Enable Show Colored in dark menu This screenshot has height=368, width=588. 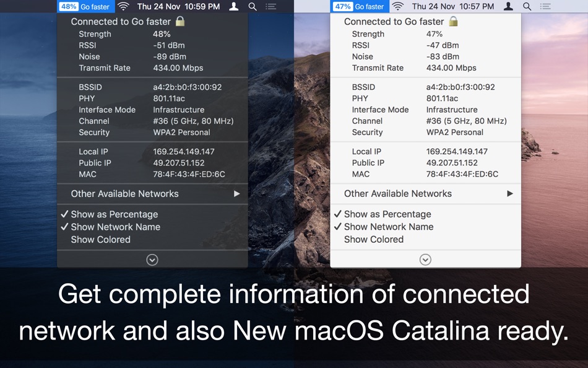pyautogui.click(x=152, y=240)
